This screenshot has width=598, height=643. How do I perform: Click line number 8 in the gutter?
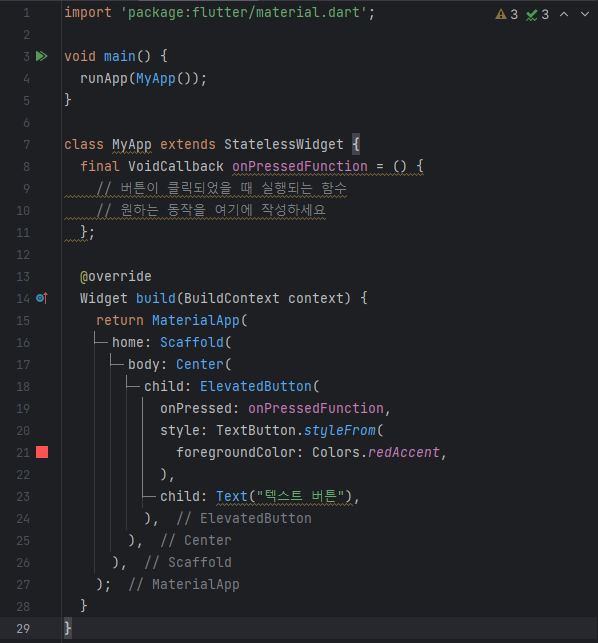(x=26, y=166)
